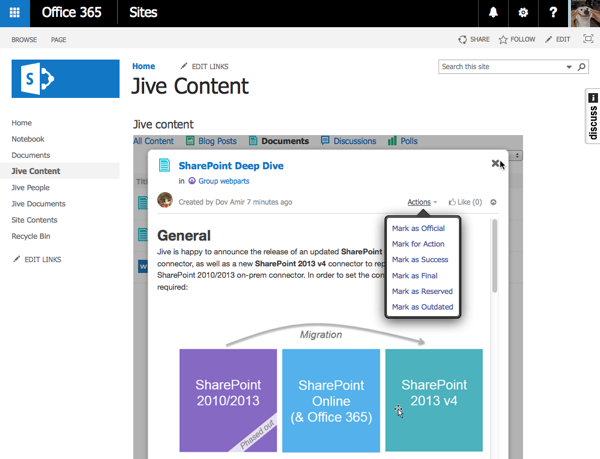Switch to the Discussions tab

point(349,141)
